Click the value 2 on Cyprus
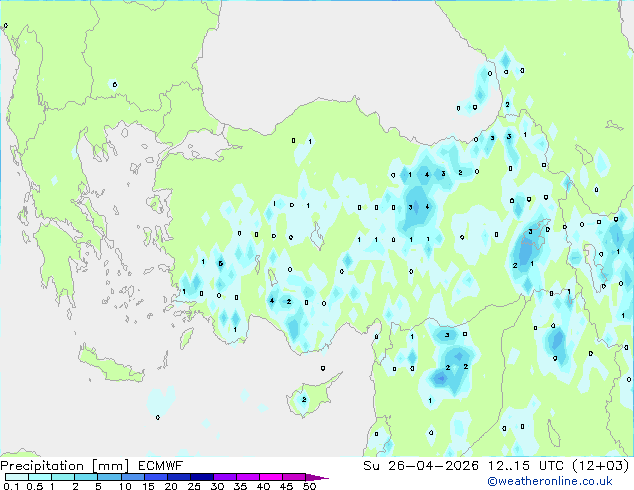 coord(304,399)
